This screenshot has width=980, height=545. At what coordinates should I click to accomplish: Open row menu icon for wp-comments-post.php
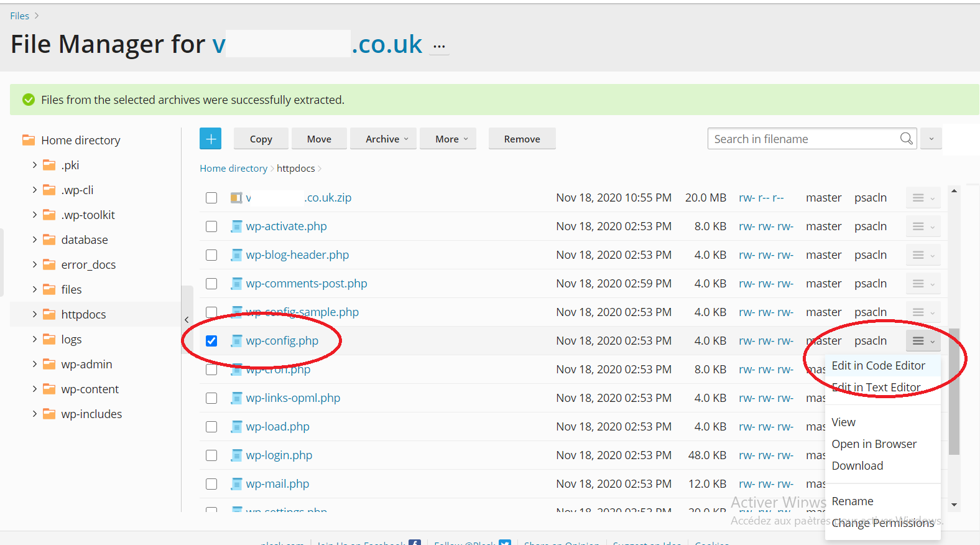click(923, 284)
